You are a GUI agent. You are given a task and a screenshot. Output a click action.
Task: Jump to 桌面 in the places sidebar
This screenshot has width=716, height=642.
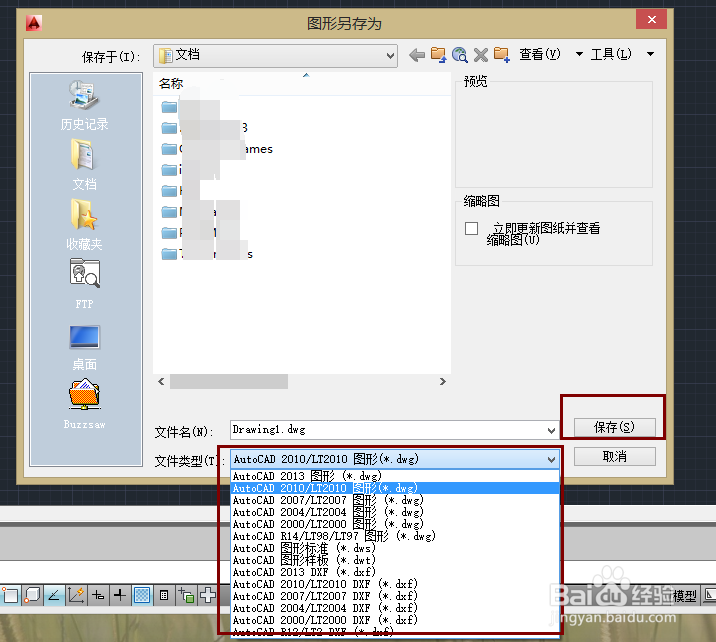84,347
